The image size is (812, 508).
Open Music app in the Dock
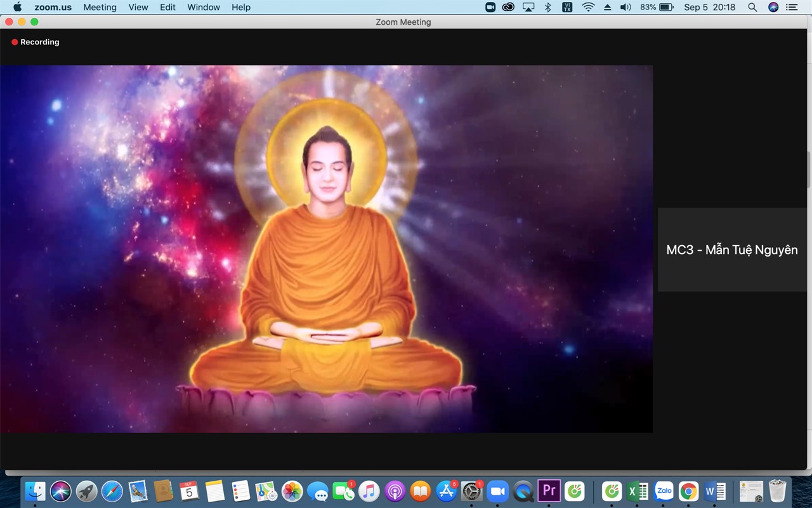369,491
